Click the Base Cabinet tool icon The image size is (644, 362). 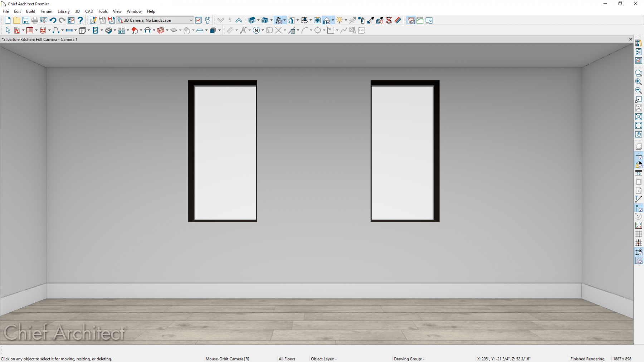(82, 30)
